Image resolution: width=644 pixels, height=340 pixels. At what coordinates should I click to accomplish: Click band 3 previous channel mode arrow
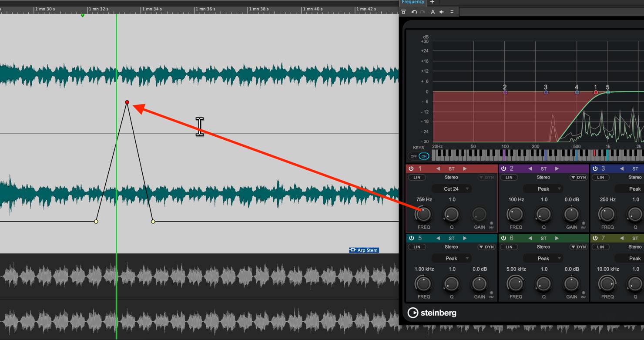pyautogui.click(x=622, y=168)
